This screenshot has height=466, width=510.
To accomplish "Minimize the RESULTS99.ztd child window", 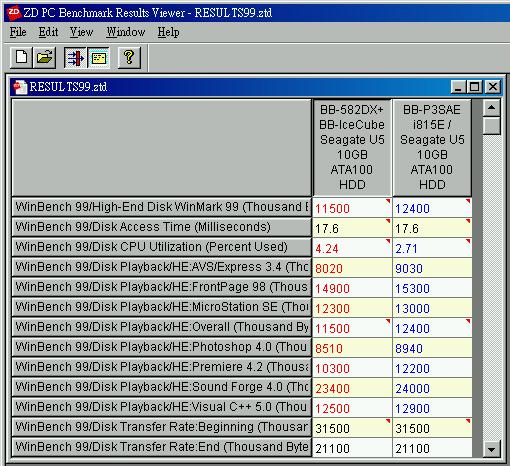I will click(x=458, y=87).
